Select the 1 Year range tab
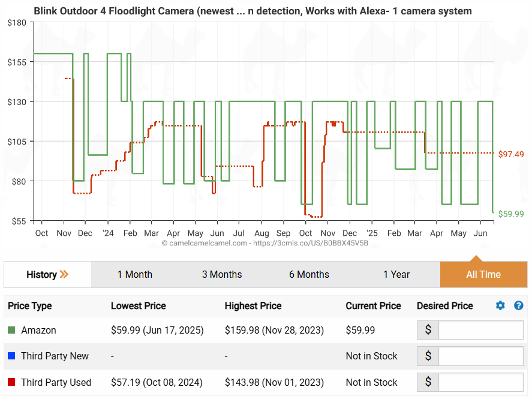The image size is (532, 399). tap(396, 275)
